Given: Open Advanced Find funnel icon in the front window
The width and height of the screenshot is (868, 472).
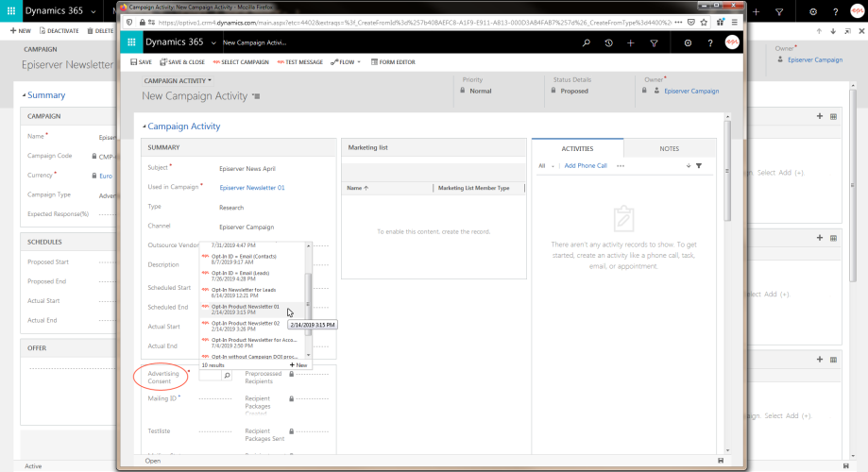Looking at the screenshot, I should (x=654, y=42).
